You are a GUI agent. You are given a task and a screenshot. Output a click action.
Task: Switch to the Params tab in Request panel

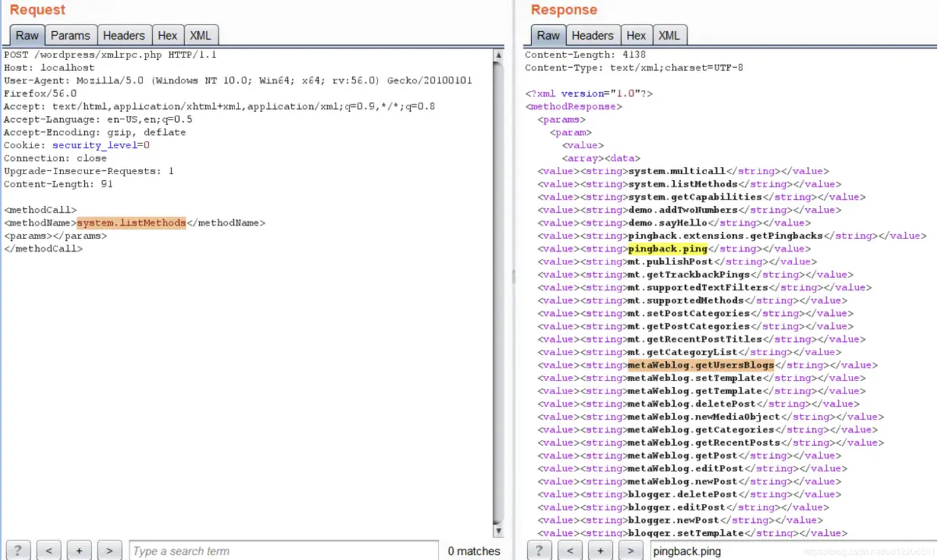(x=71, y=35)
